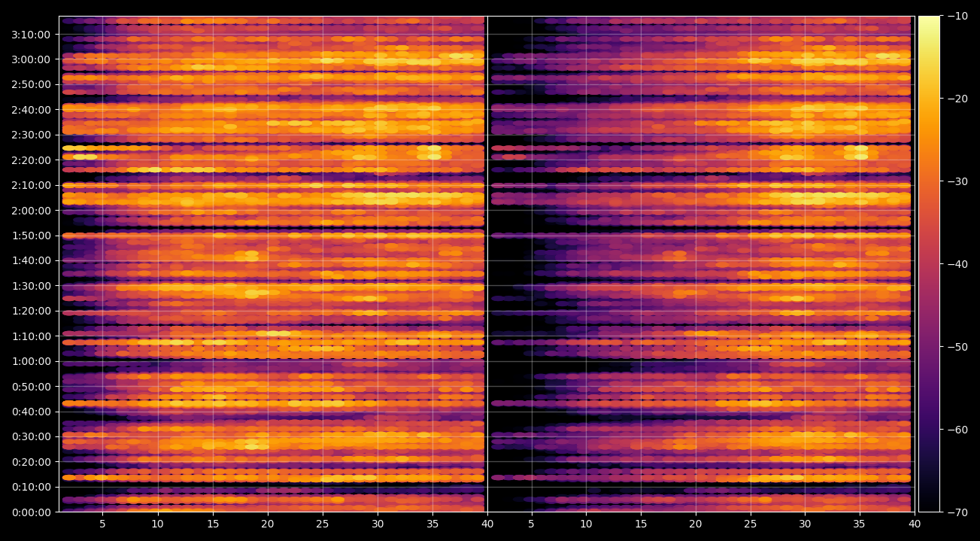The width and height of the screenshot is (980, 541).
Task: Select the −60 colorbar tick label
Action: 957,430
